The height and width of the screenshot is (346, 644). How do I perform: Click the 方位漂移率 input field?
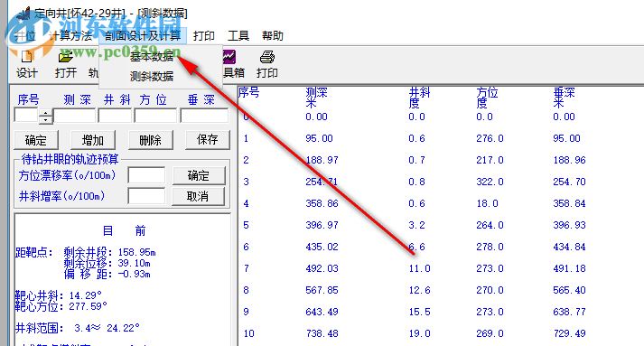(146, 175)
